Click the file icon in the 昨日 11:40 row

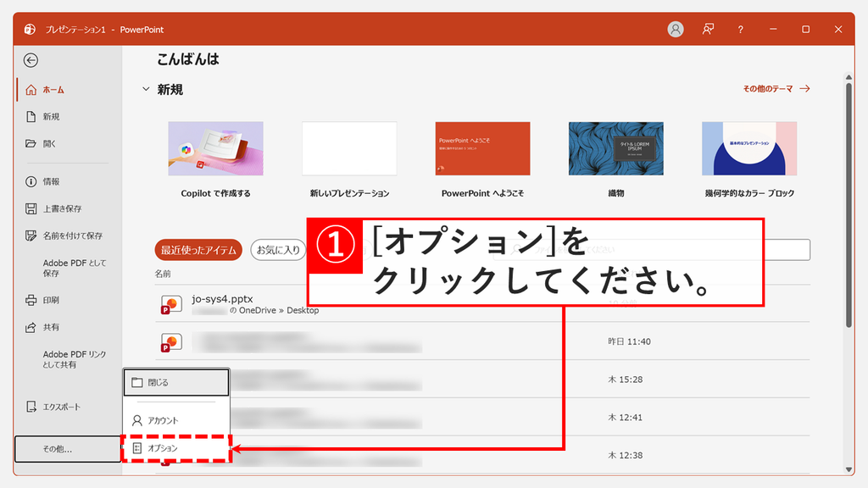(x=171, y=342)
